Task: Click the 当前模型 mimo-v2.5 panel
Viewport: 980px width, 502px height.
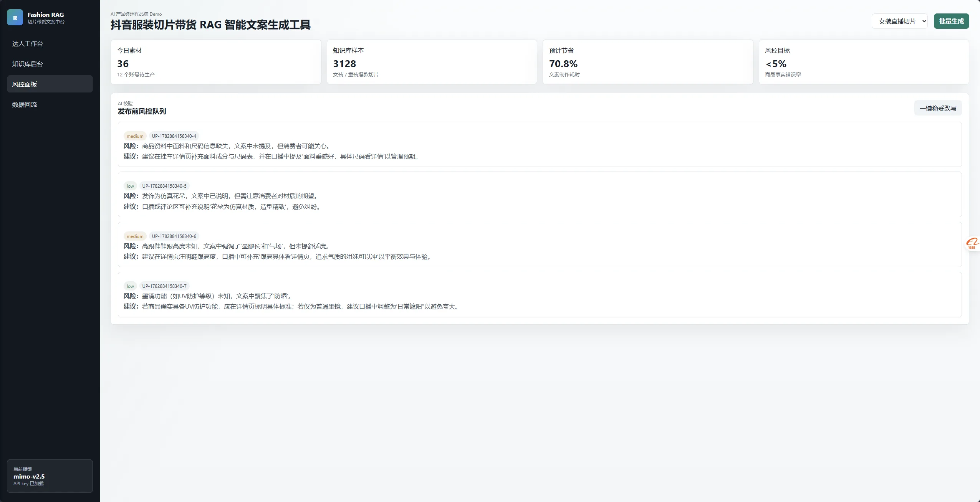Action: (50, 476)
